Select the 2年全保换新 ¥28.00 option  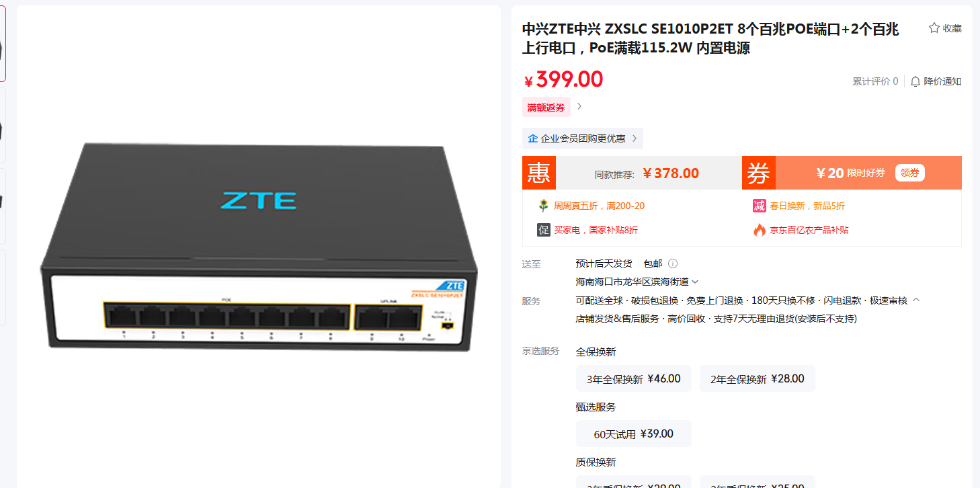click(x=758, y=378)
